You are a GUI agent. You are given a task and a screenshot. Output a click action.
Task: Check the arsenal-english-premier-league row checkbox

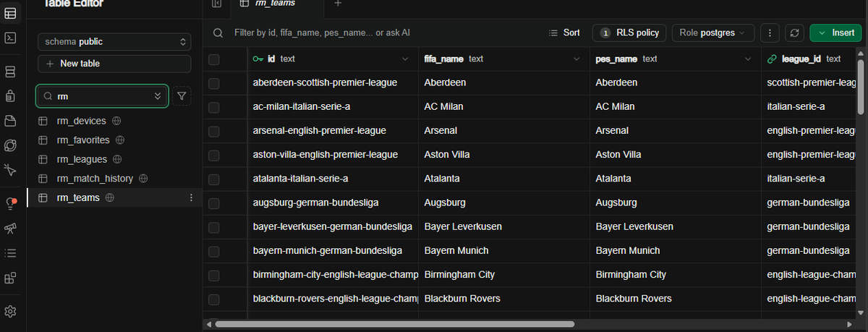(x=213, y=131)
